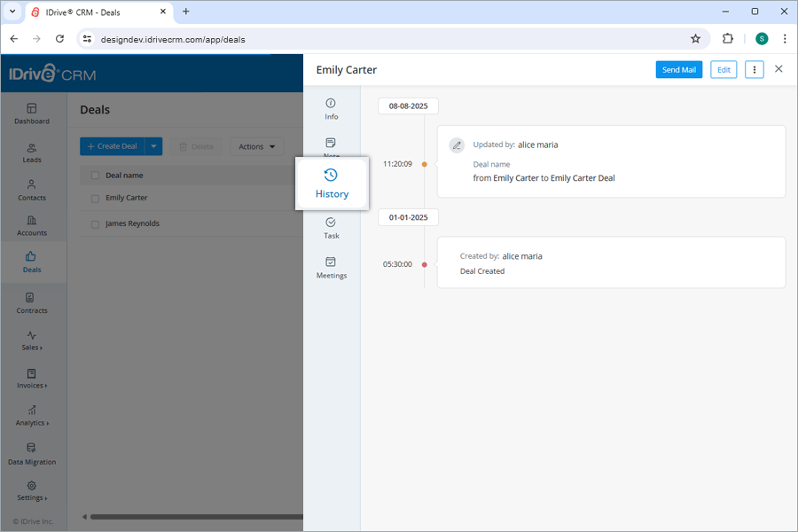Switch to the History tab
The width and height of the screenshot is (798, 532).
pos(331,184)
